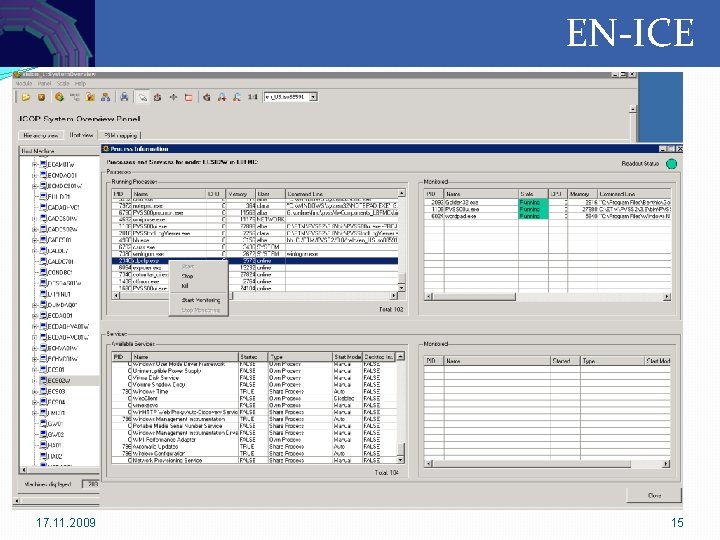Expand the ECS03 tree node
Image resolution: width=720 pixels, height=540 pixels.
tap(34, 392)
